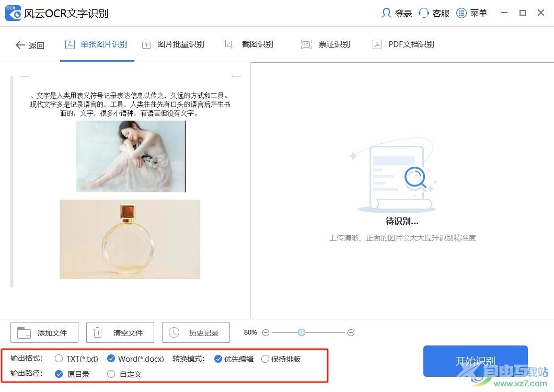Click the 截图识别 crop icon

[228, 44]
